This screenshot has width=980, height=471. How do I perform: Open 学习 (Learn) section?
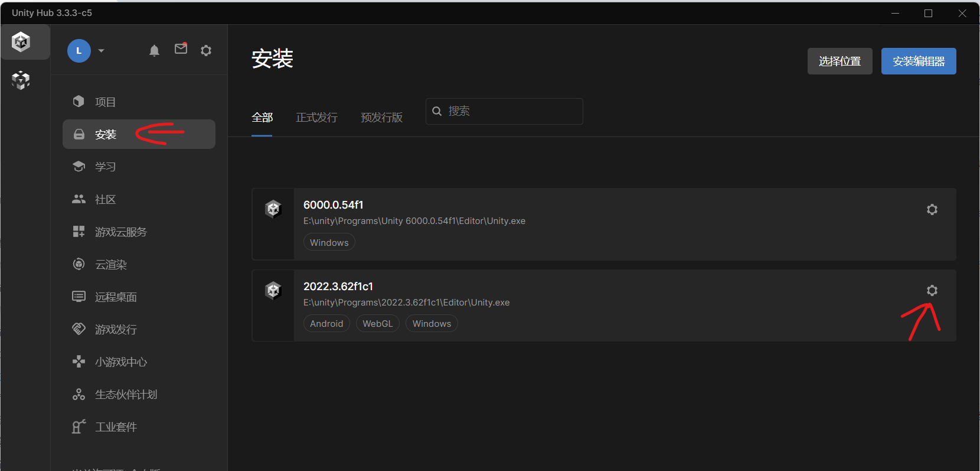point(139,167)
